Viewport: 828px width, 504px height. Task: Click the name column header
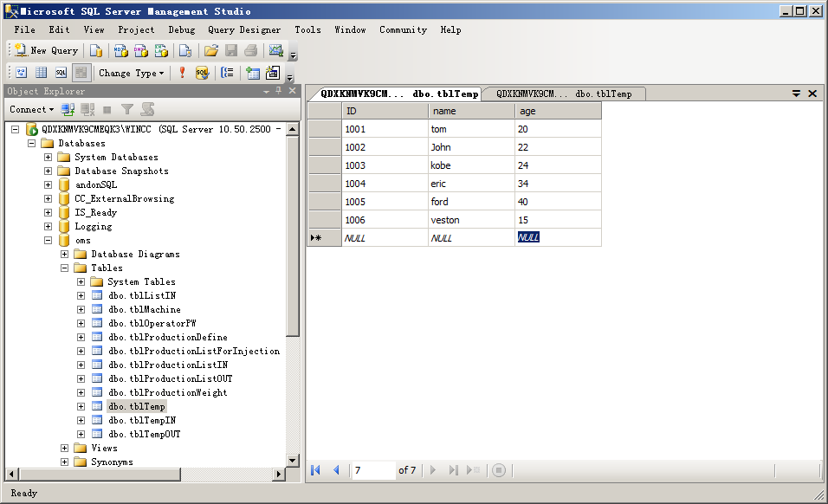tap(471, 111)
